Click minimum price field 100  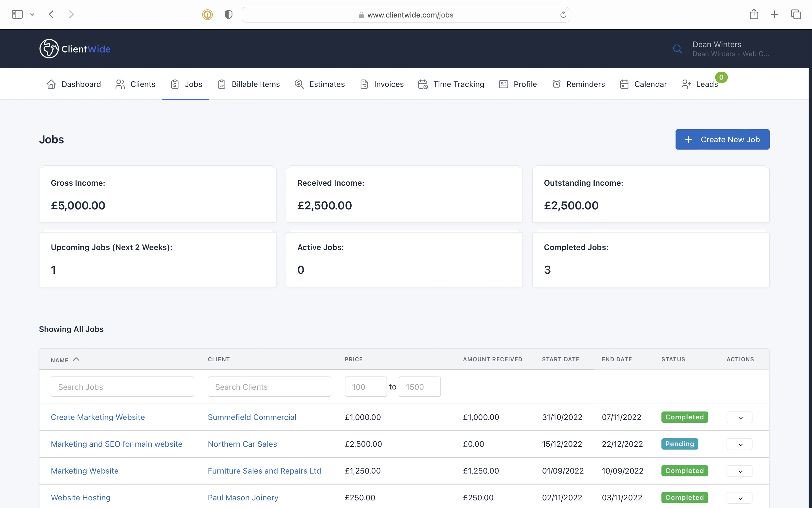pos(366,387)
